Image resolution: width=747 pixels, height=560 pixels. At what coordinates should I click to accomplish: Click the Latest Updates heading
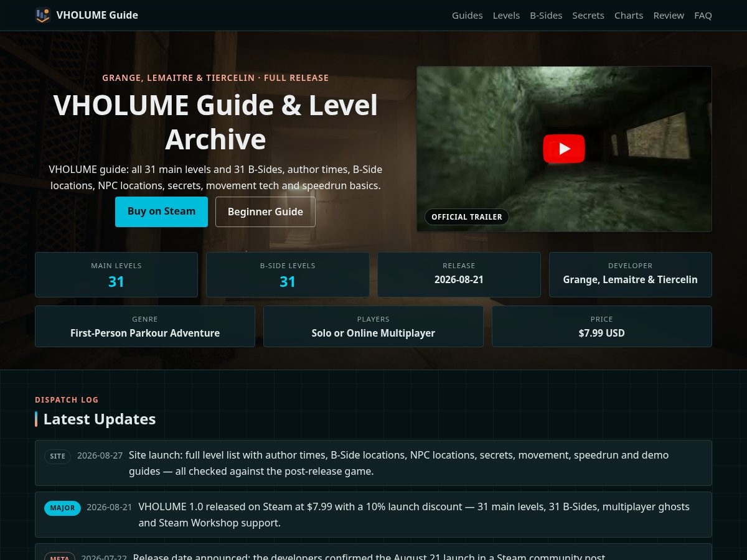coord(100,419)
